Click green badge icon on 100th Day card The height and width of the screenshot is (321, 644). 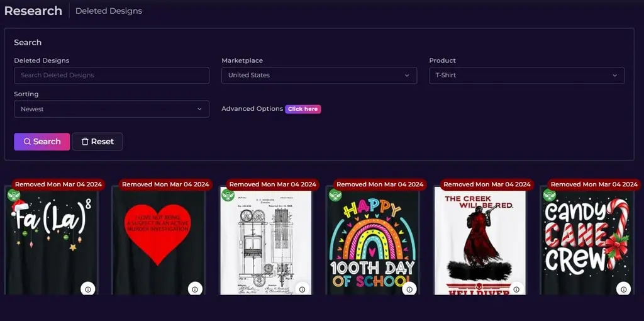(x=335, y=195)
